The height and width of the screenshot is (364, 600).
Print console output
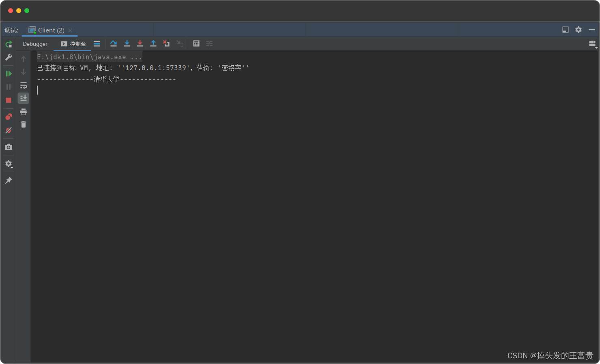pos(24,112)
